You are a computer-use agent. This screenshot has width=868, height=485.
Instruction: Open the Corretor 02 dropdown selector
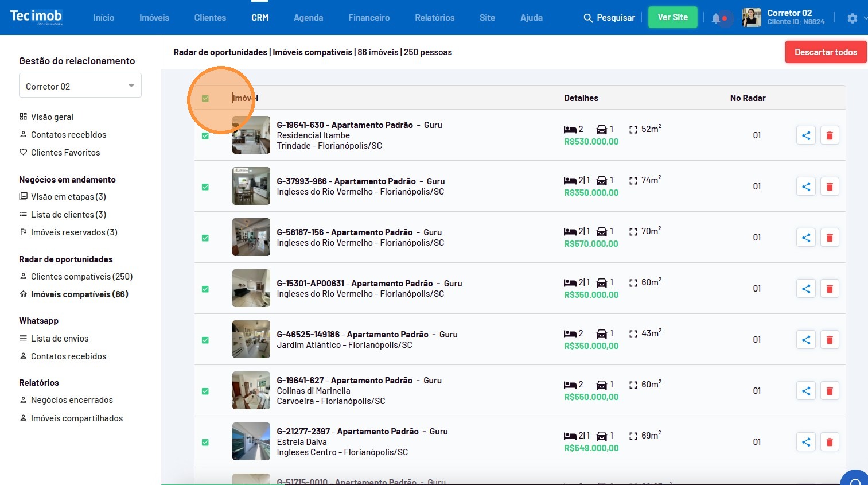coord(80,86)
